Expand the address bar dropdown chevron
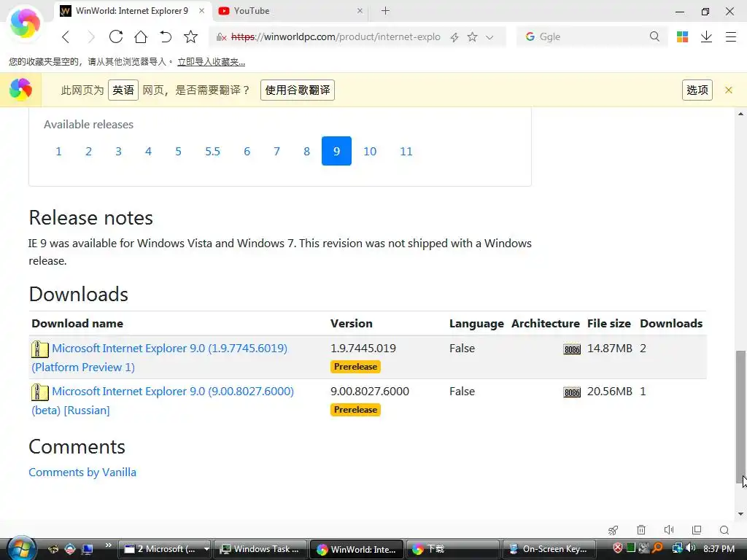Screen dimensions: 747x560 click(x=489, y=37)
